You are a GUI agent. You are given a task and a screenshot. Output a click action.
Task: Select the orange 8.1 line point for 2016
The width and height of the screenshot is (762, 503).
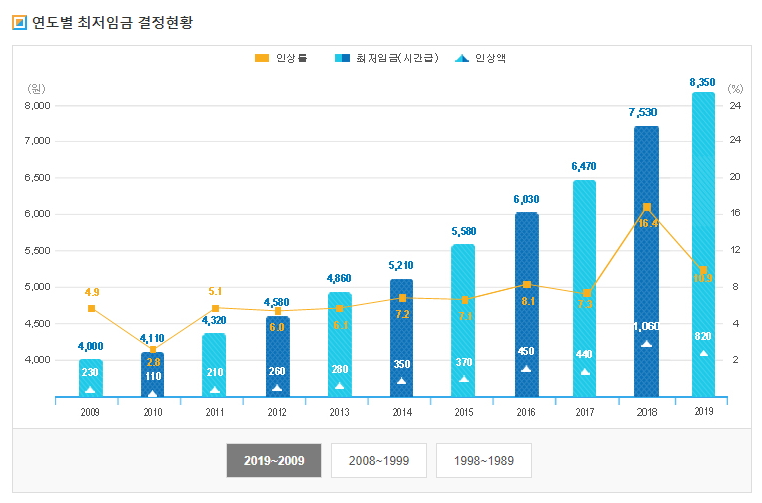(526, 285)
